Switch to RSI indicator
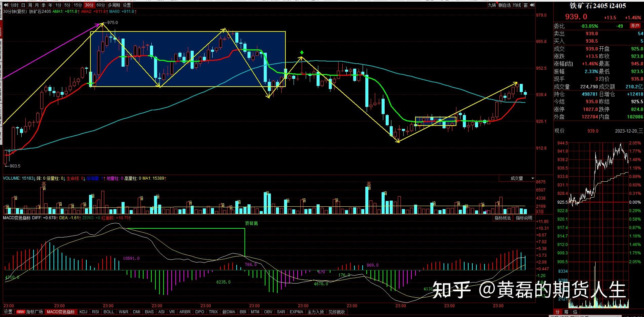The width and height of the screenshot is (644, 317). [x=95, y=312]
